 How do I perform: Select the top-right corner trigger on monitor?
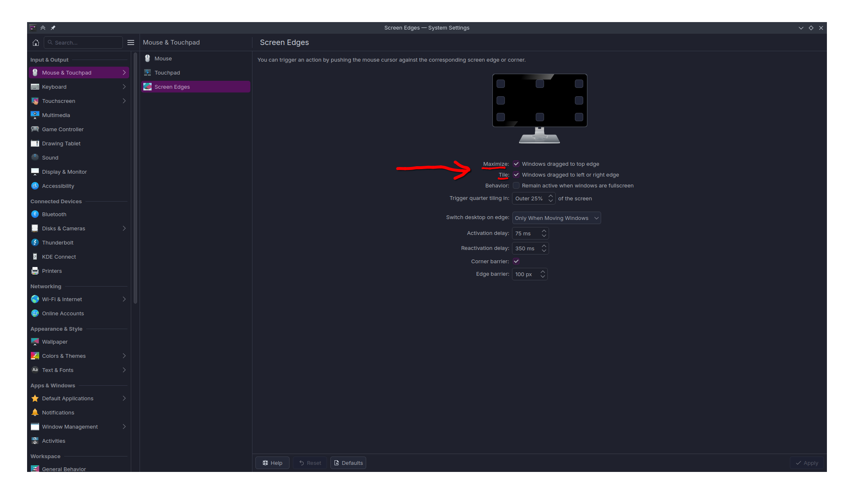[x=579, y=84]
